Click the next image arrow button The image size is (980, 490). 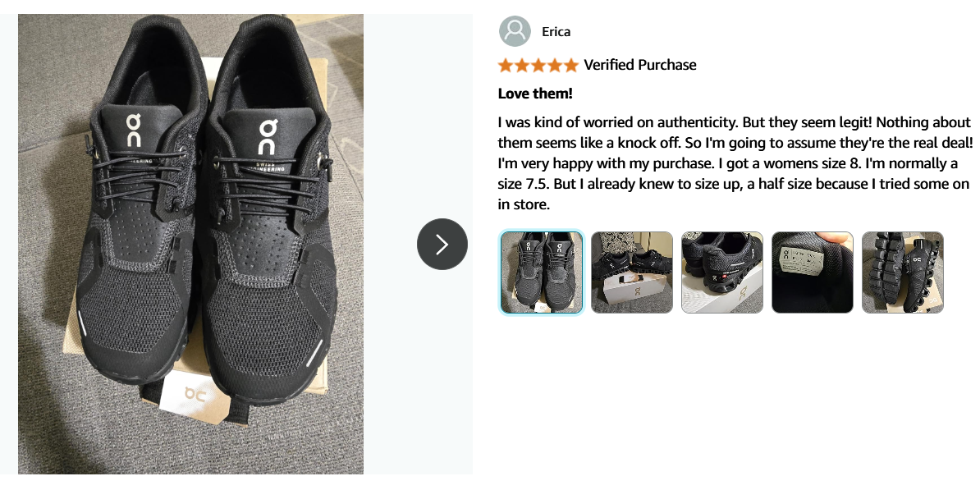coord(442,244)
